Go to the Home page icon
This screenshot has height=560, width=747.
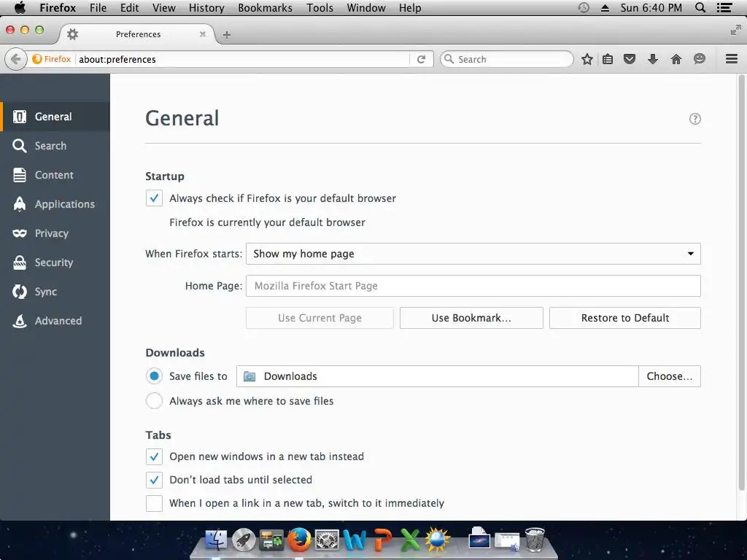click(x=676, y=59)
